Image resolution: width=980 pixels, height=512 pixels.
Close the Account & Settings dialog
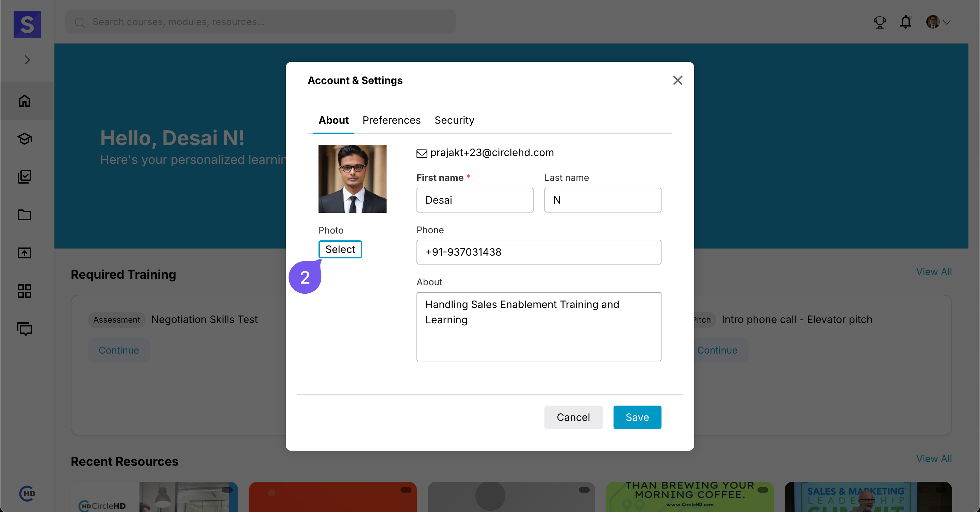coord(677,80)
